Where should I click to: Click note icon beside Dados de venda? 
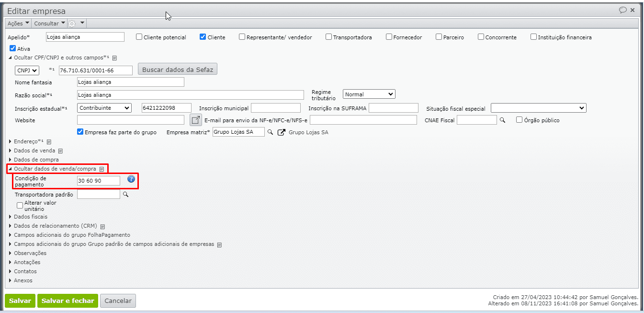[60, 151]
